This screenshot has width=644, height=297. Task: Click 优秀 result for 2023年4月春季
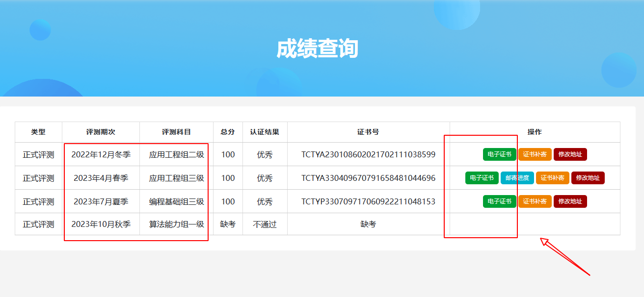(x=265, y=178)
